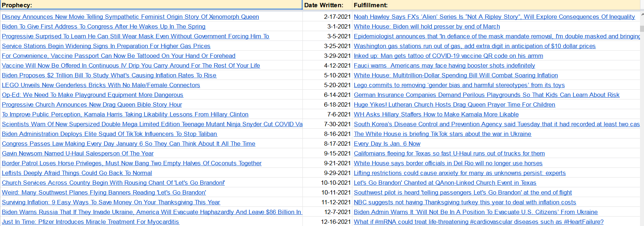The height and width of the screenshot is (226, 644).
Task: Open Church Services Let's Go Brandon link
Action: point(113,183)
